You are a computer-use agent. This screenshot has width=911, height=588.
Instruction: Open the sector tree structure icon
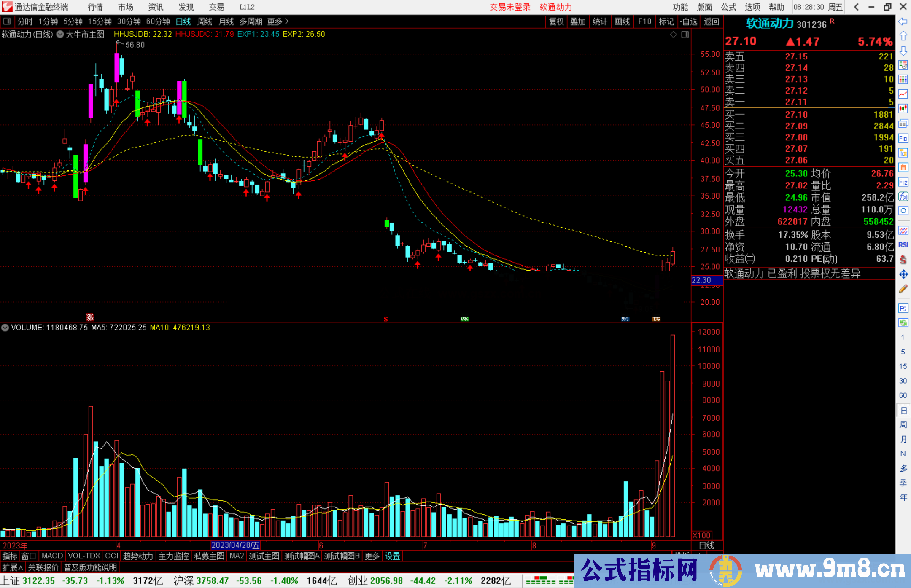pos(903,153)
